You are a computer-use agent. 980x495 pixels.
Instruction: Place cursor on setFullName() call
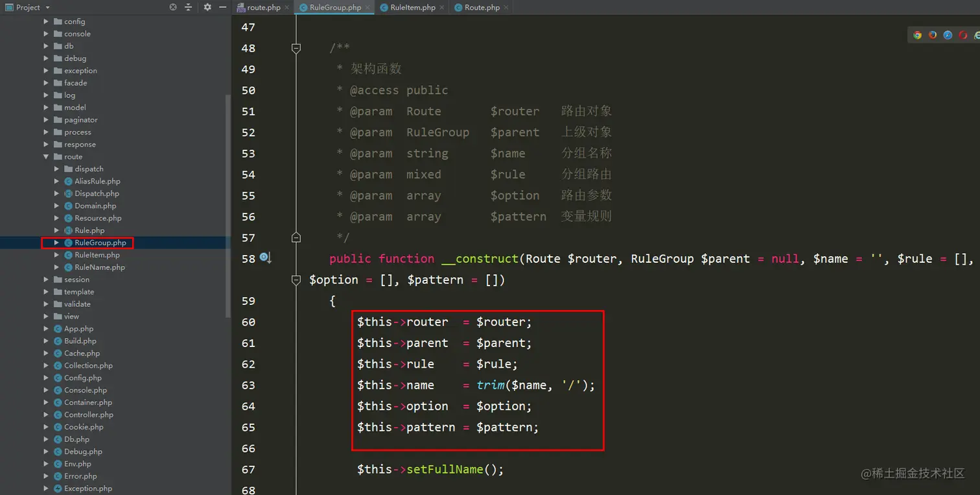coord(455,469)
